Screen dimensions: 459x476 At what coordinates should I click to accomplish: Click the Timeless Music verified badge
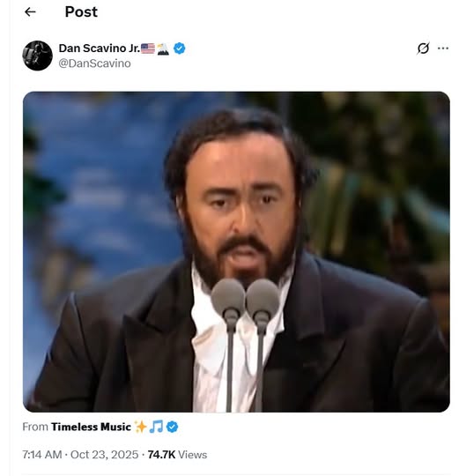pyautogui.click(x=173, y=427)
